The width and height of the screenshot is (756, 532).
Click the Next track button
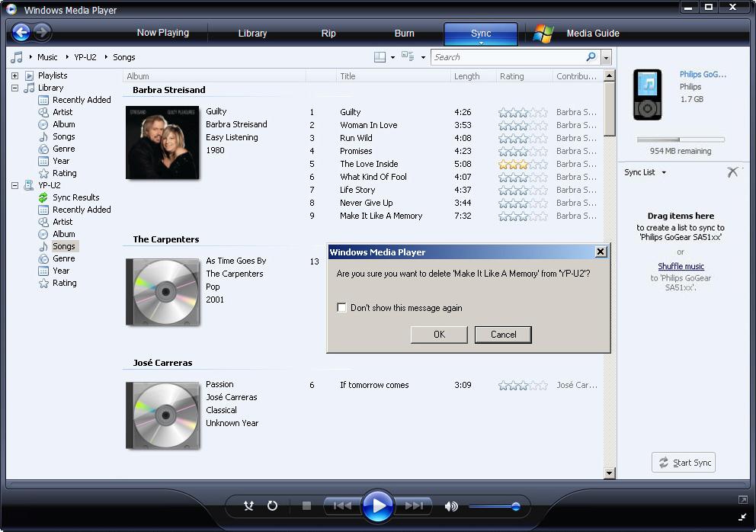(414, 505)
